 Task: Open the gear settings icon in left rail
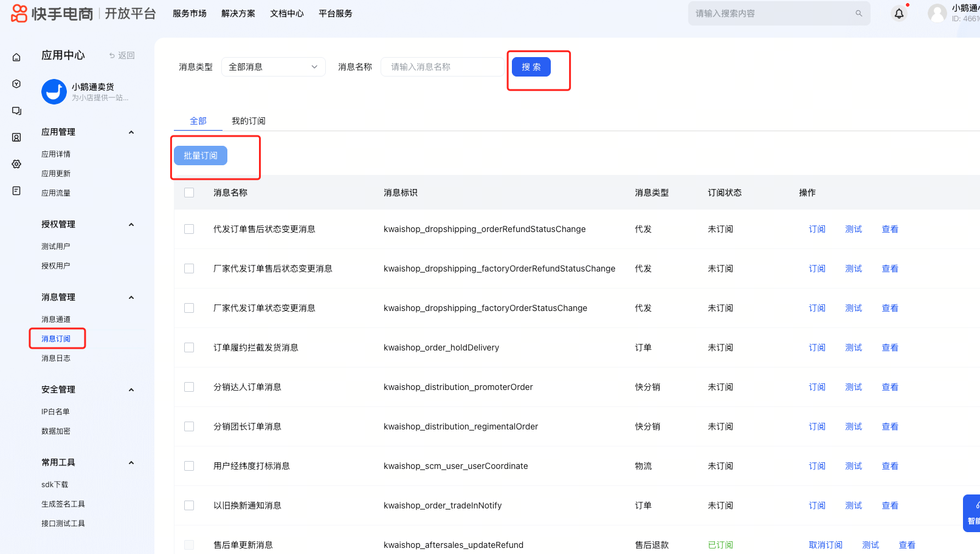(16, 164)
